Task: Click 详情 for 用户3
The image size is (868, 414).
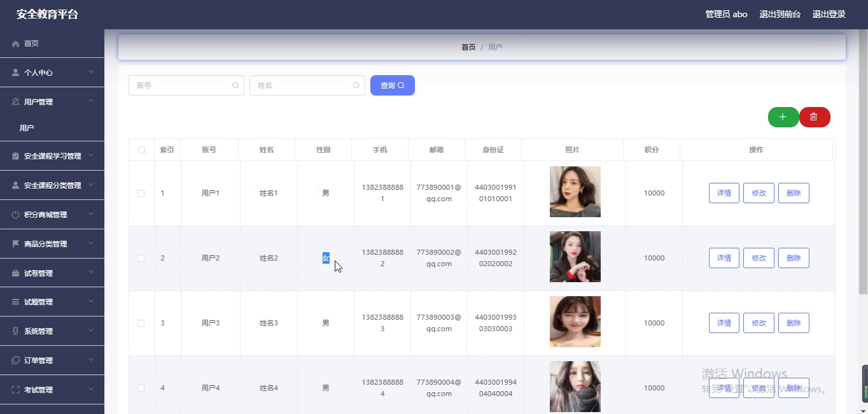Action: coord(724,323)
